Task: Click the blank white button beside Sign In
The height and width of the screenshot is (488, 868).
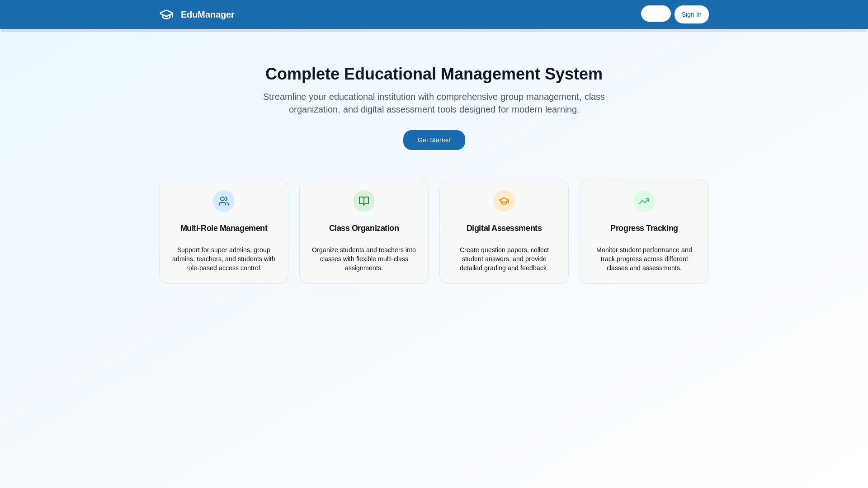Action: click(x=656, y=14)
